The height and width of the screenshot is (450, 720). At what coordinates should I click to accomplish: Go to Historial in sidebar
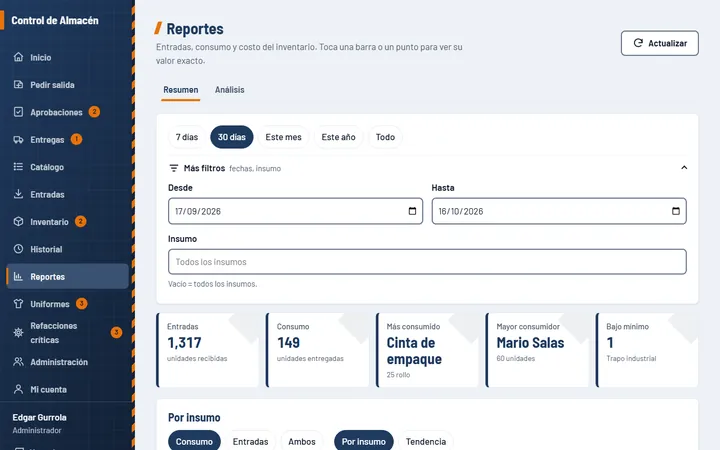[68, 249]
